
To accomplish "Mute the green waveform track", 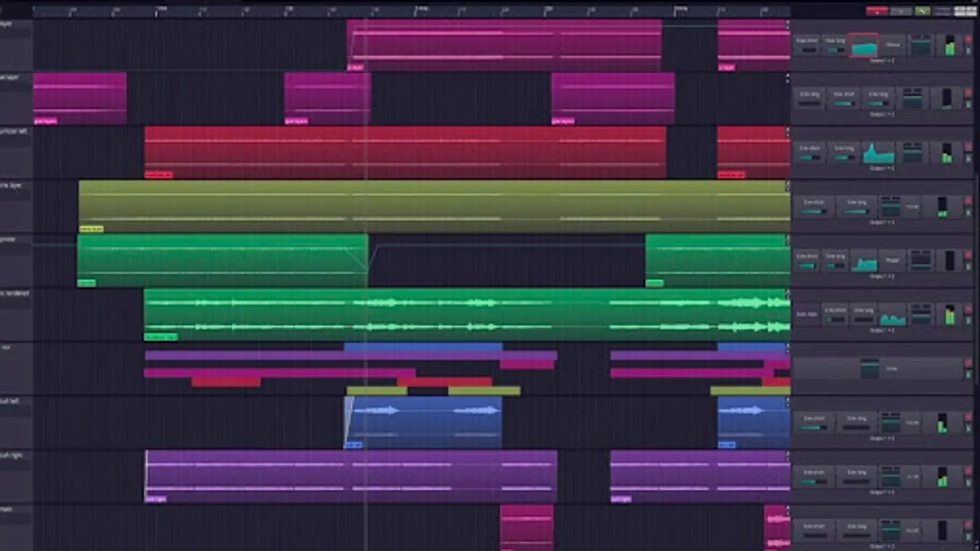I will pos(968,309).
